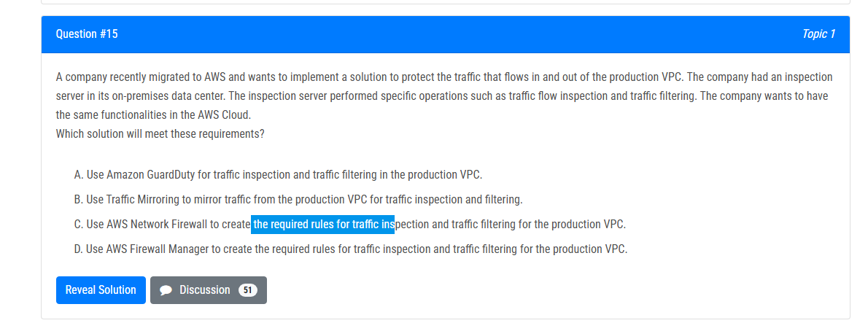Click 'Which solution will meet these requirements?' line
Viewport: 868px width, 323px height.
(160, 134)
